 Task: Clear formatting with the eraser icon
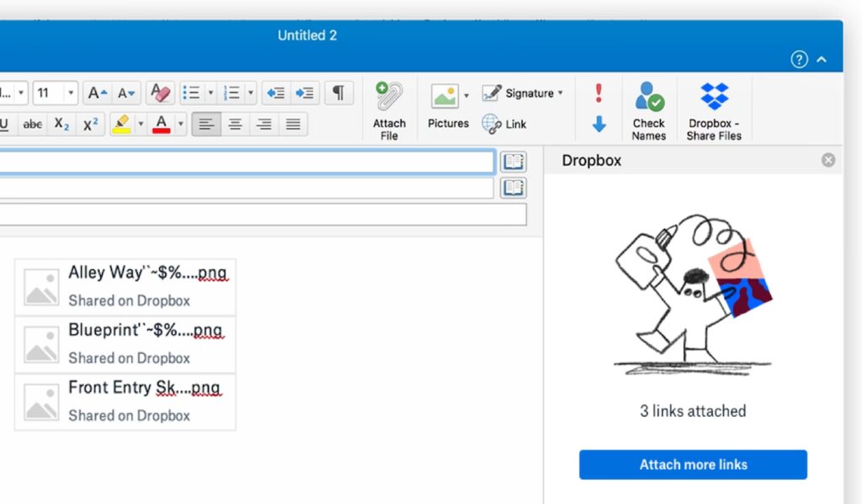click(159, 93)
